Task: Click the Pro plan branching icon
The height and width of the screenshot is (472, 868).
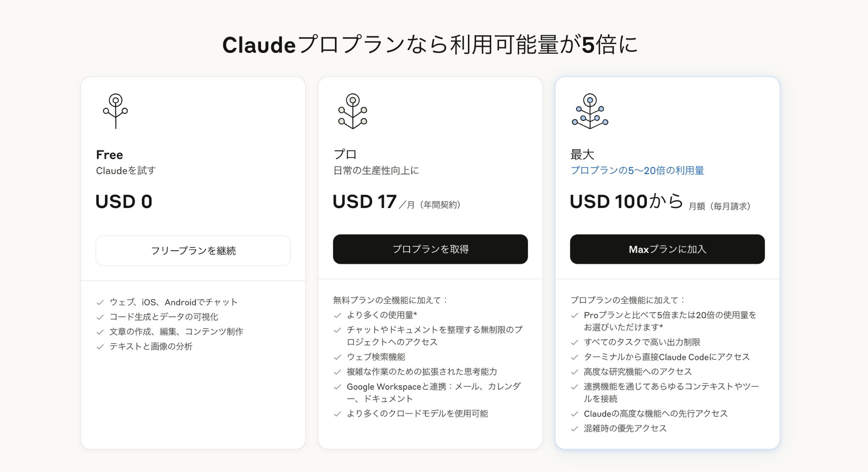Action: [353, 111]
